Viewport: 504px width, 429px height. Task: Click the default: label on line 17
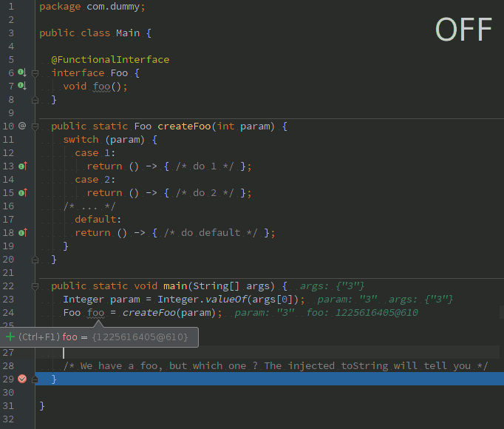pyautogui.click(x=98, y=219)
